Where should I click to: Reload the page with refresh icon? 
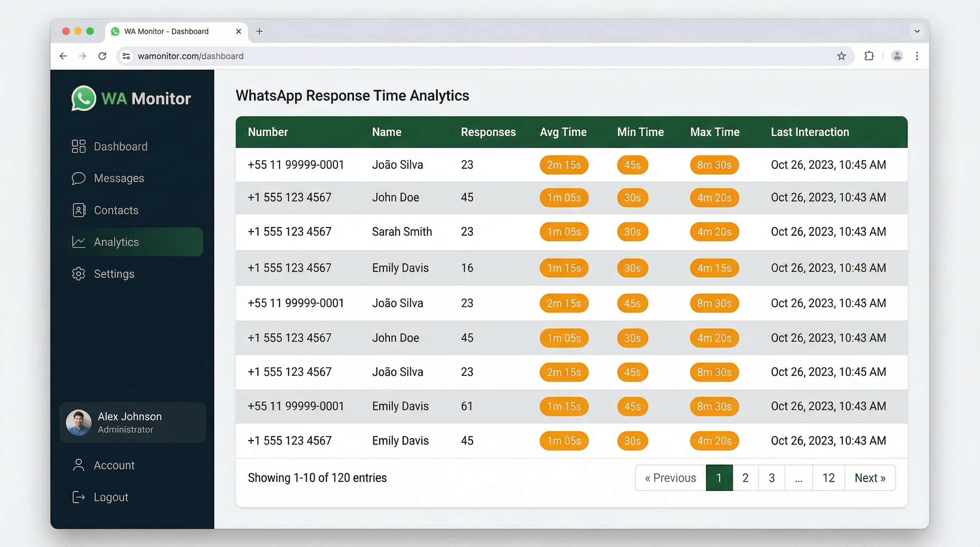click(102, 56)
